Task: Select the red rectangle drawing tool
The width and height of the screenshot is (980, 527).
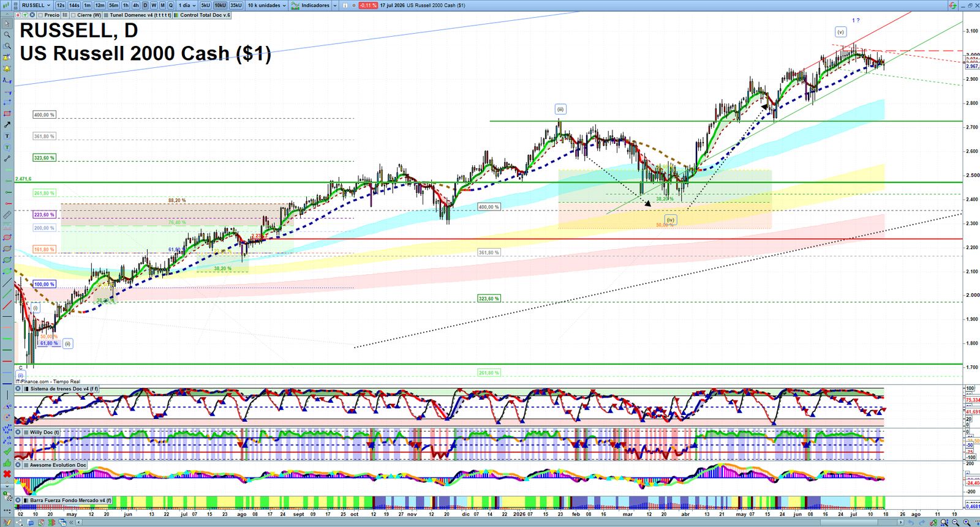Action: click(x=7, y=113)
